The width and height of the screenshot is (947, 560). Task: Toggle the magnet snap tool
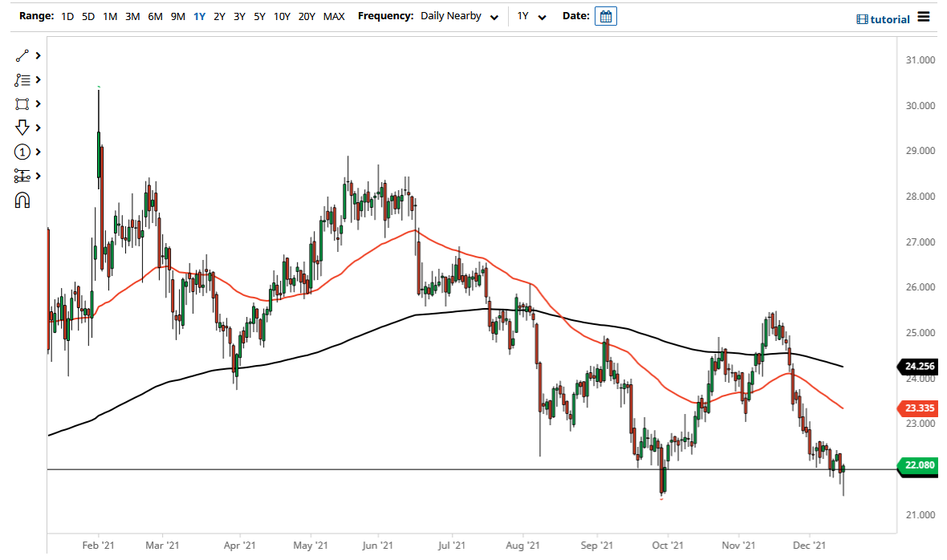pyautogui.click(x=22, y=201)
